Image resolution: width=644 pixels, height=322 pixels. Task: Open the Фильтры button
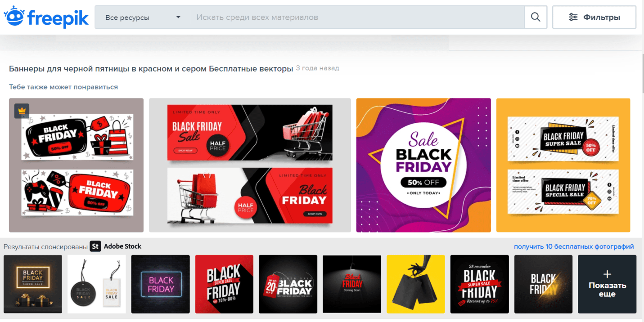tap(594, 17)
